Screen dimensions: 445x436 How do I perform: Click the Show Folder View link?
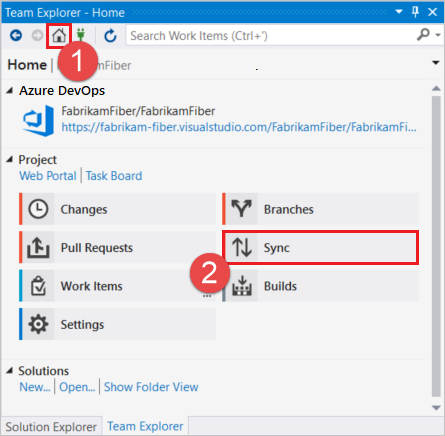point(151,387)
